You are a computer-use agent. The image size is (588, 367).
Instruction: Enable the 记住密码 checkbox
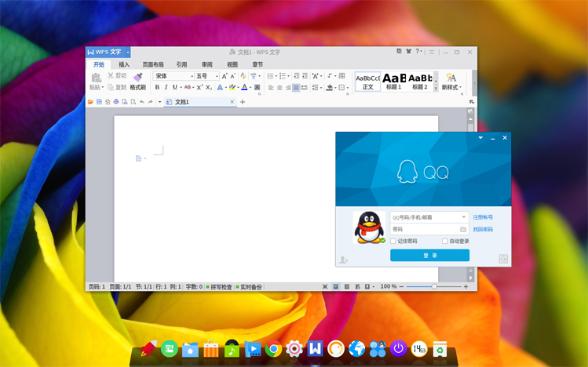pos(393,242)
